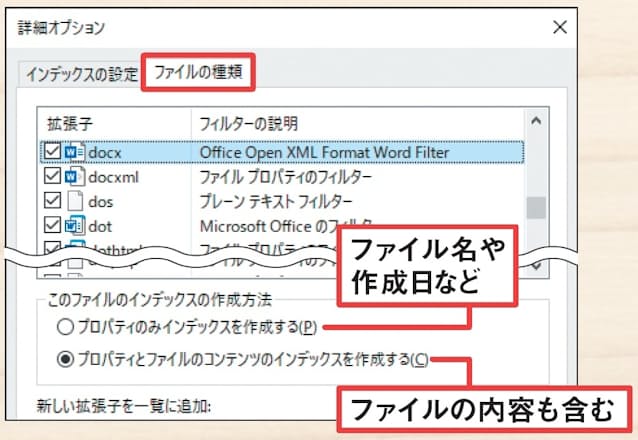Select the dot extension row text
The height and width of the screenshot is (440, 638).
pos(100,226)
